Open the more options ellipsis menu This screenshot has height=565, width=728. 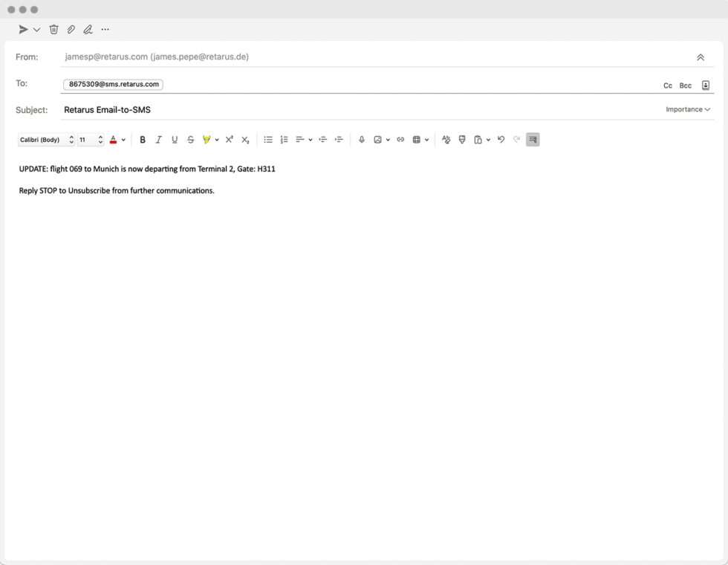point(105,29)
